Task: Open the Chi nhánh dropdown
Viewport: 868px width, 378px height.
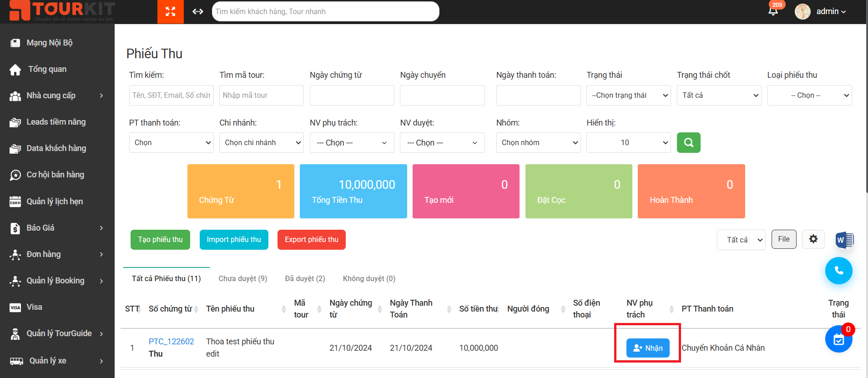Action: [x=262, y=143]
